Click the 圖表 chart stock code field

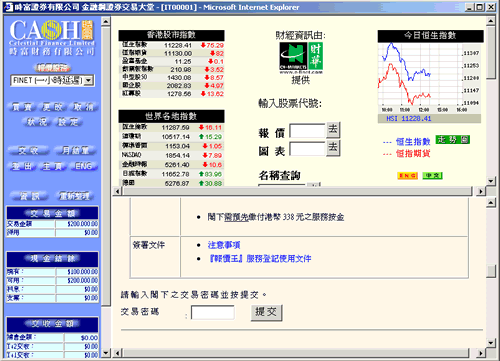(x=307, y=149)
